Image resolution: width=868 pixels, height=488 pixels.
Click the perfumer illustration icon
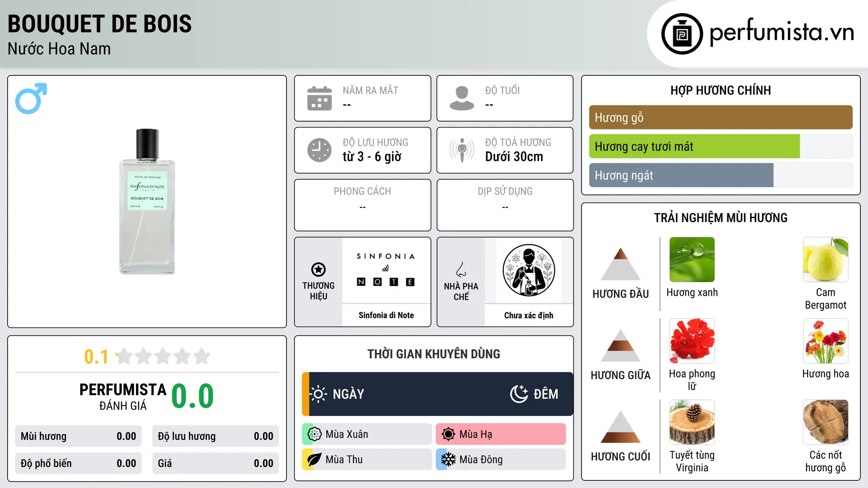529,270
